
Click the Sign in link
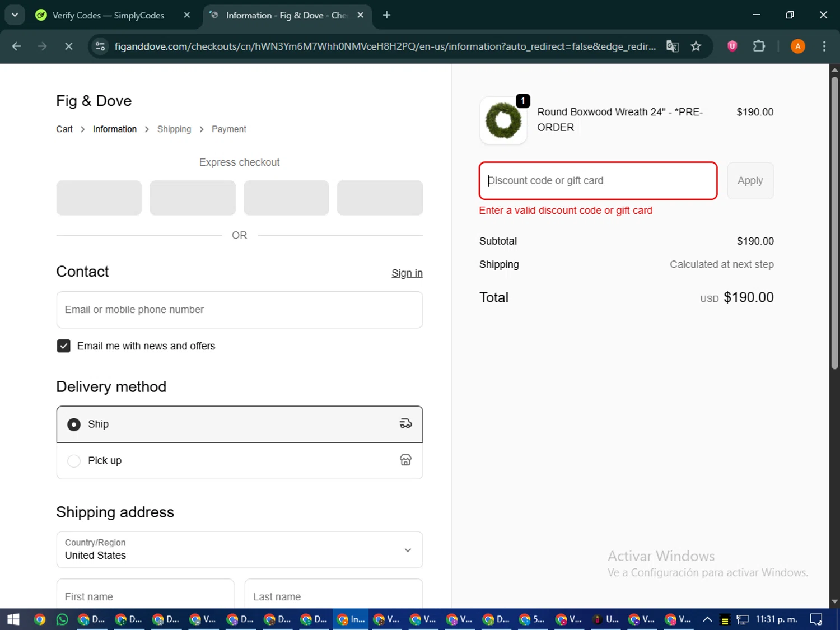(x=407, y=273)
